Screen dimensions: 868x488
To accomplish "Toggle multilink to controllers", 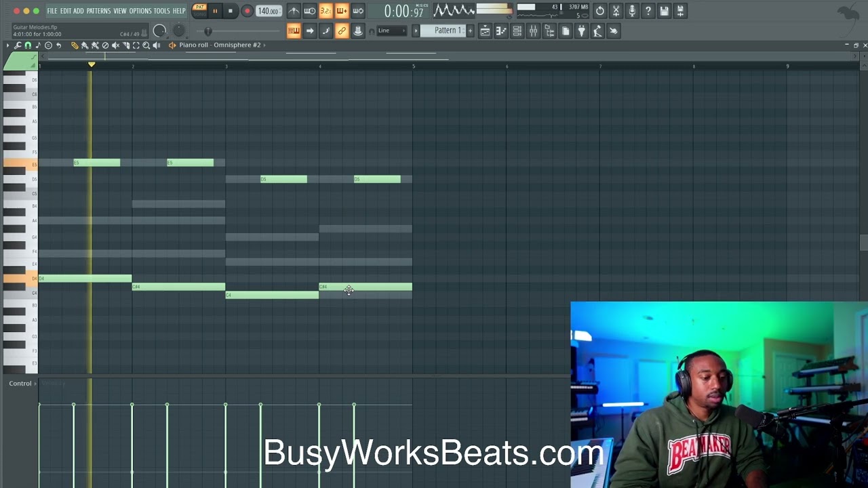I will coord(357,30).
